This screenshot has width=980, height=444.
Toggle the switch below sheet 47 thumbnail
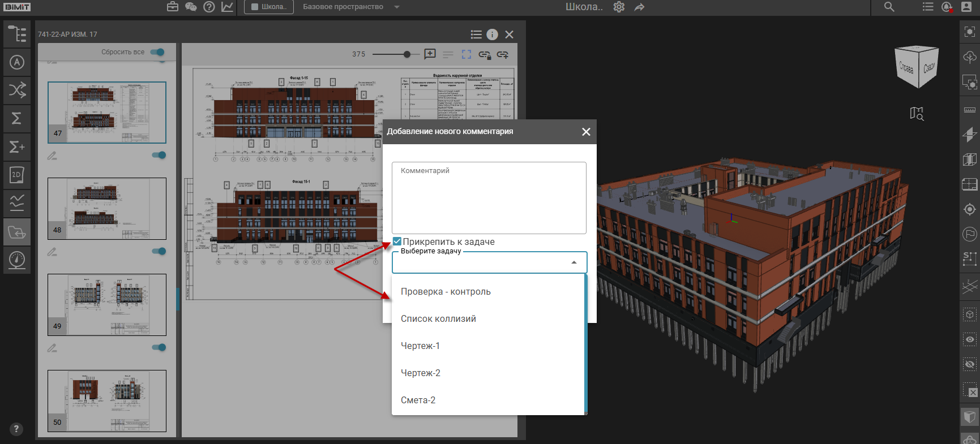159,155
